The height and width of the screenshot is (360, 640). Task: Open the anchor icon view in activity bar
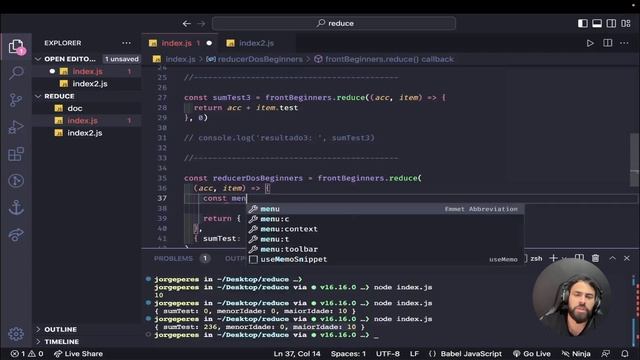[16, 207]
